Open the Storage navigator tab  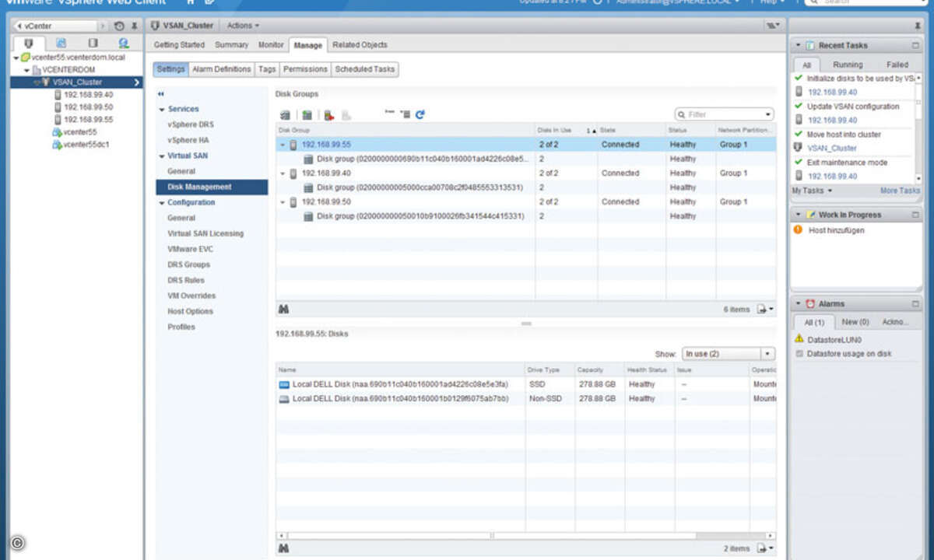coord(93,44)
